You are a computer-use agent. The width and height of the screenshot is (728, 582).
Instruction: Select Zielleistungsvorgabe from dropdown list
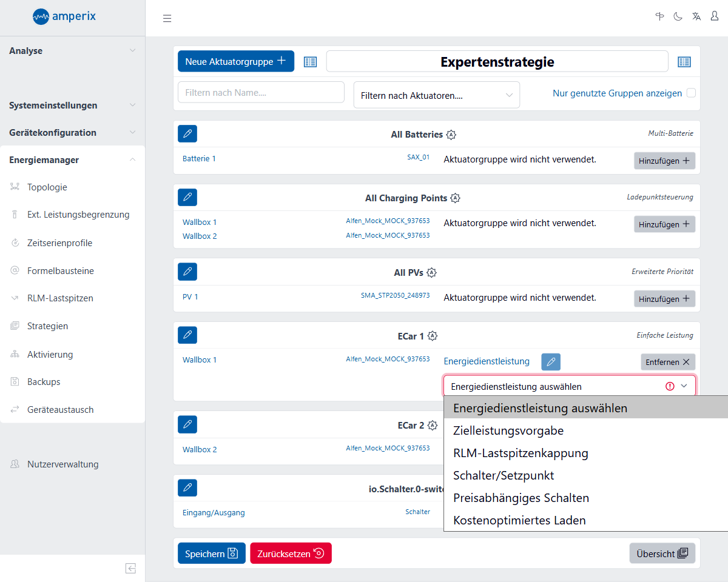[508, 431]
